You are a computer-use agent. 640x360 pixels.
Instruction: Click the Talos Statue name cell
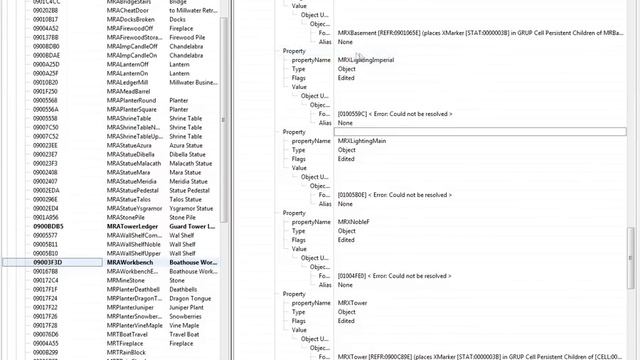(x=186, y=199)
